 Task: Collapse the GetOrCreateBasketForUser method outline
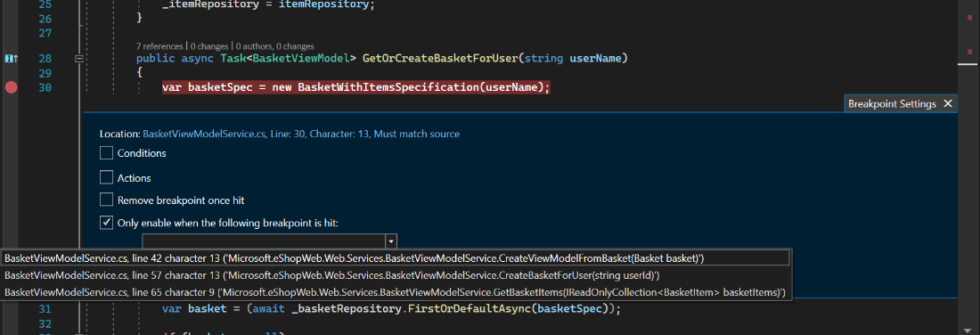[79, 59]
